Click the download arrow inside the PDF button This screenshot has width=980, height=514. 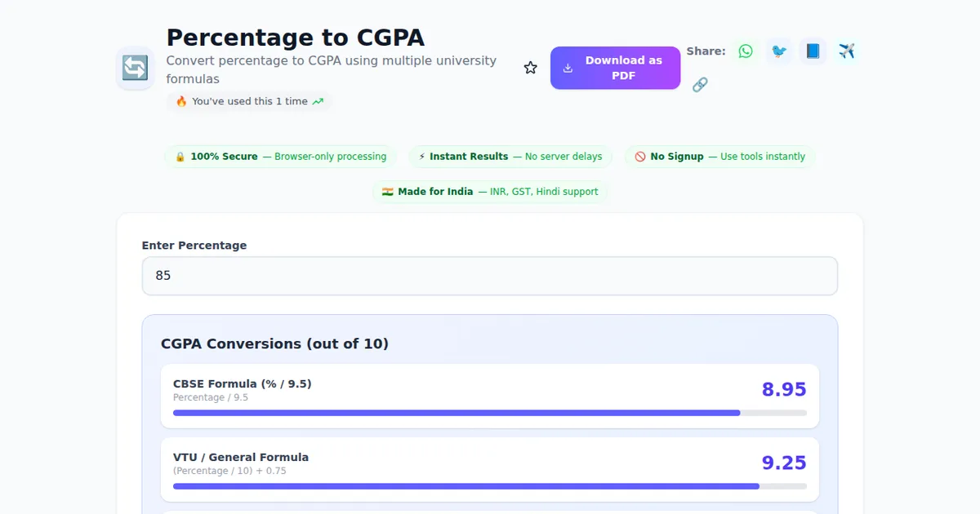567,67
